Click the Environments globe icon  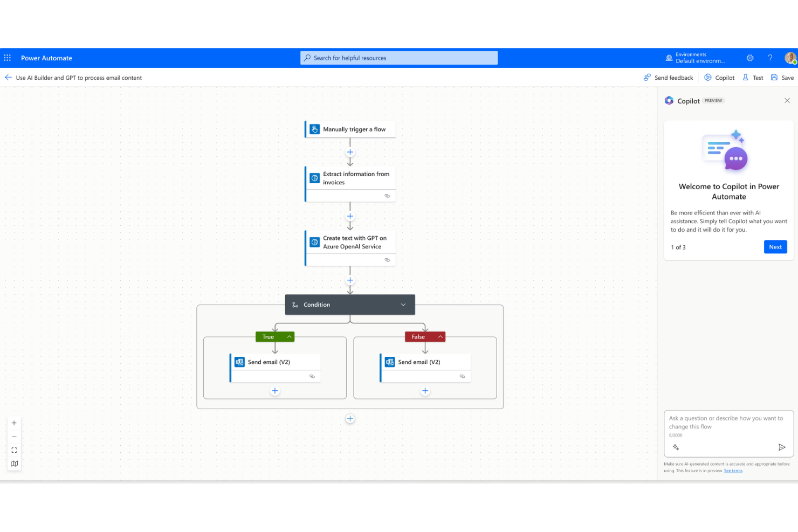click(669, 58)
